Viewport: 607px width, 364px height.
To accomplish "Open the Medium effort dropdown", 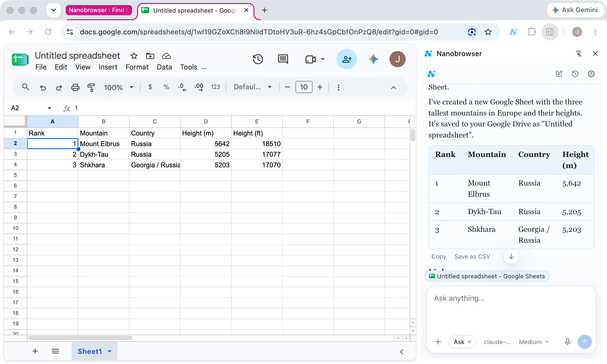I will click(534, 342).
